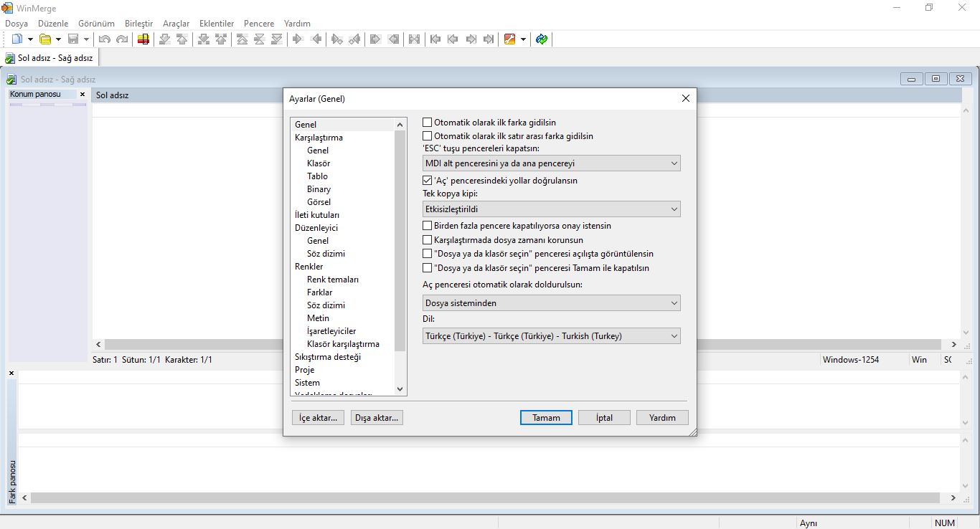Open the Düzenle menu

tap(53, 24)
